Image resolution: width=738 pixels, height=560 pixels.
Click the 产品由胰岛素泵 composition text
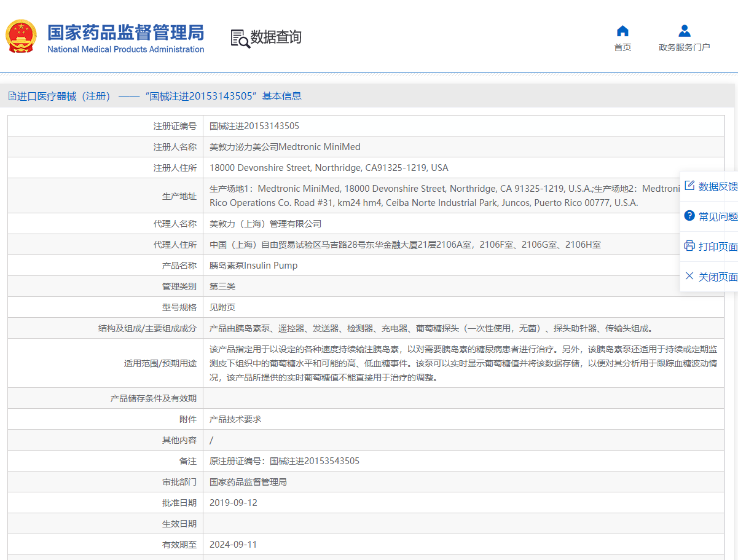pos(431,328)
